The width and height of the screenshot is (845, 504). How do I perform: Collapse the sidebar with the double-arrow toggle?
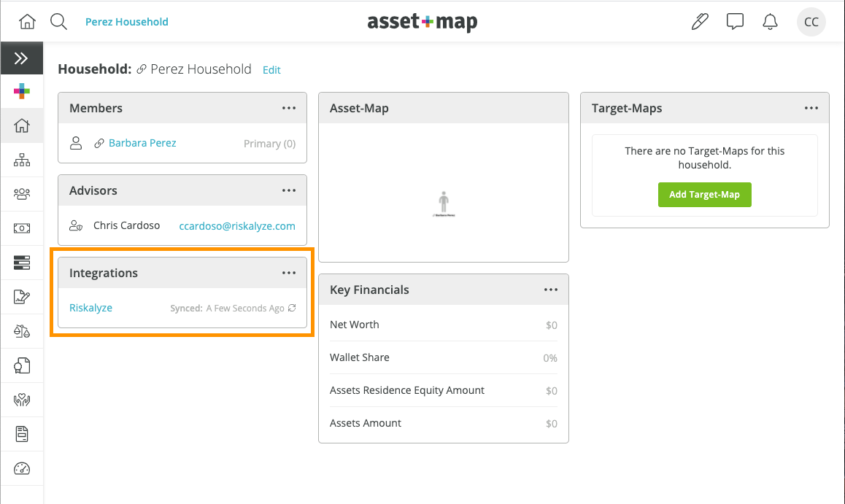[x=22, y=58]
